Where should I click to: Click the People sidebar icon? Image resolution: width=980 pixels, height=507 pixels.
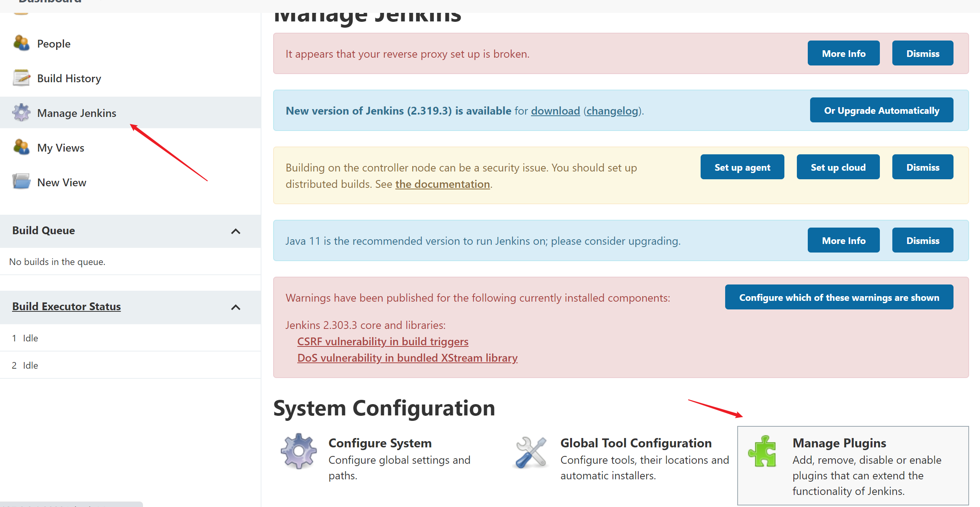coord(21,43)
